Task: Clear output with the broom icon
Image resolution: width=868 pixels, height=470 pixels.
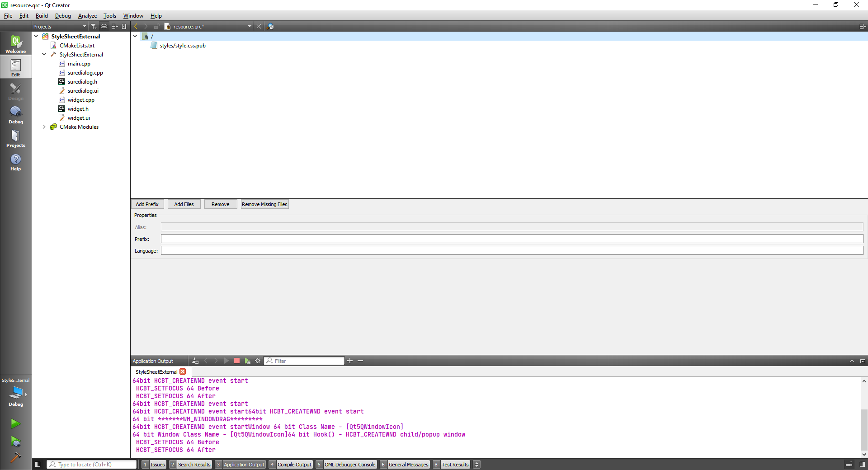Action: (x=195, y=361)
